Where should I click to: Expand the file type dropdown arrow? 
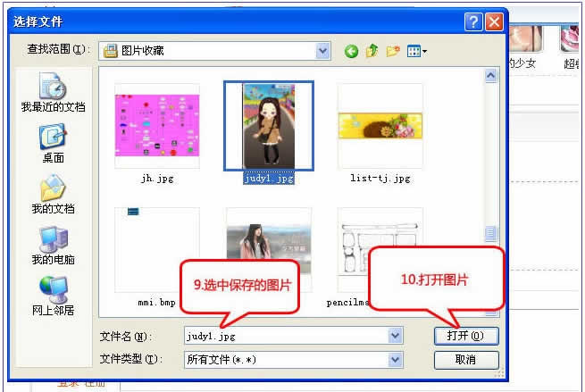395,360
